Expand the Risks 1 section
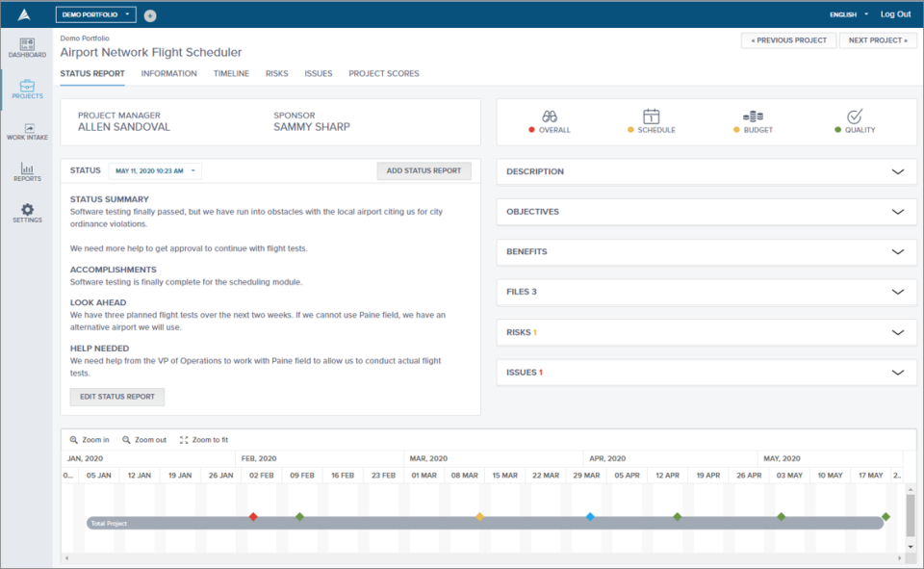Screen dimensions: 924x569 [706, 332]
